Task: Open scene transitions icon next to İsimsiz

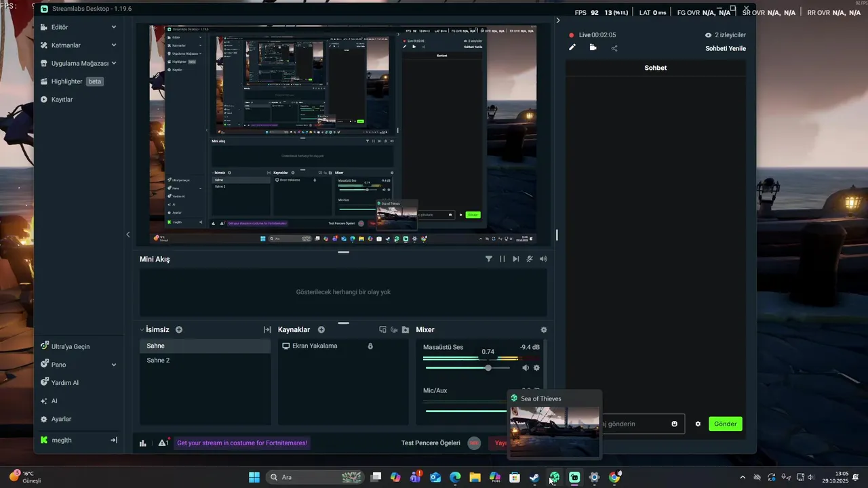Action: pos(267,329)
